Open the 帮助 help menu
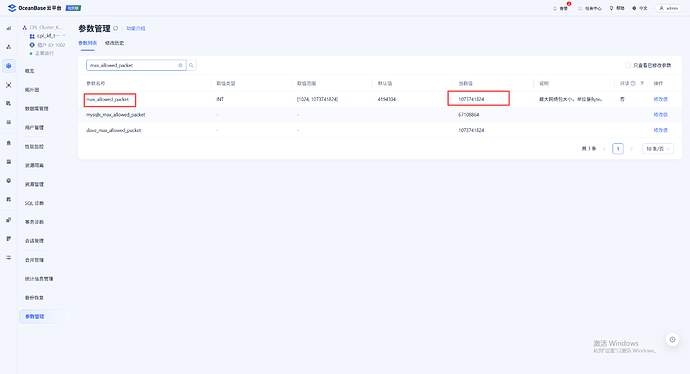 617,8
